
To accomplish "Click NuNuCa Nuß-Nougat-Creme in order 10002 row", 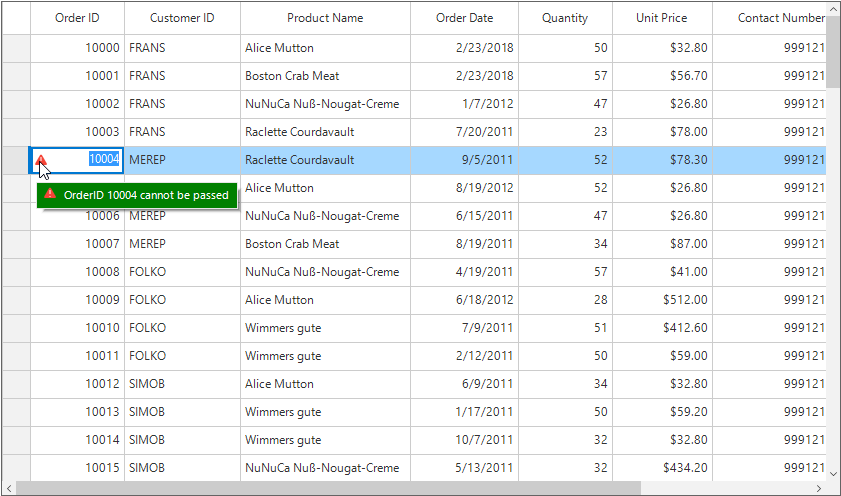I will coord(322,104).
